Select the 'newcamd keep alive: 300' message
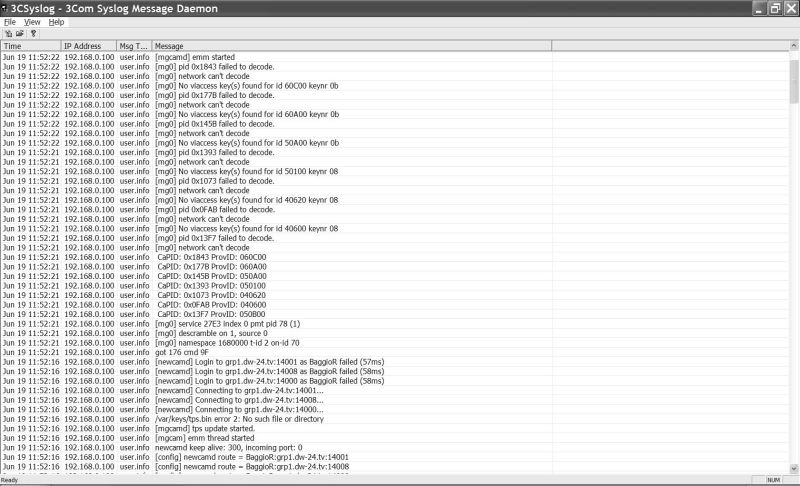Image resolution: width=800 pixels, height=486 pixels. tap(229, 448)
